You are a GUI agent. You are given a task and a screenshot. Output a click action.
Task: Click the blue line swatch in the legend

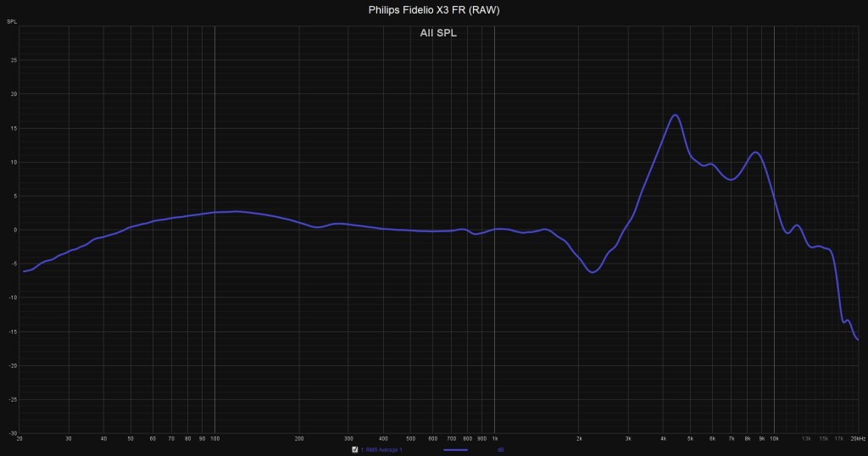[456, 450]
